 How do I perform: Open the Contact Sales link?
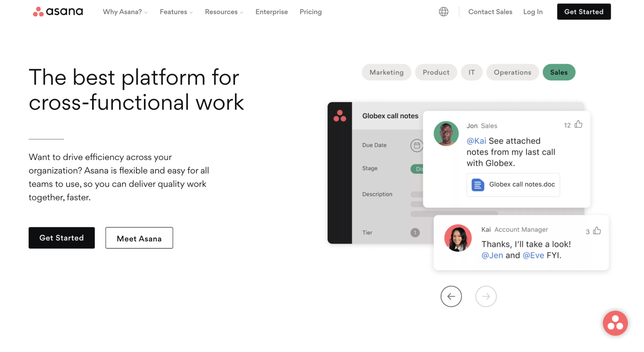pos(490,12)
